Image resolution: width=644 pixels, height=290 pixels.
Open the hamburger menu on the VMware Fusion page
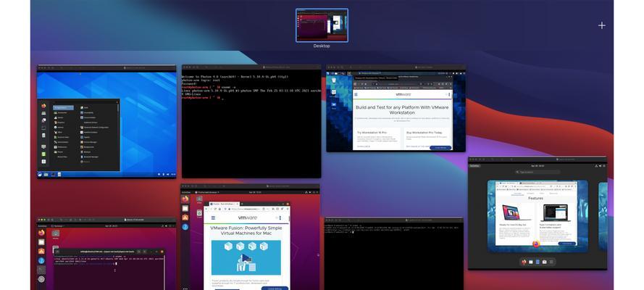coord(213,218)
